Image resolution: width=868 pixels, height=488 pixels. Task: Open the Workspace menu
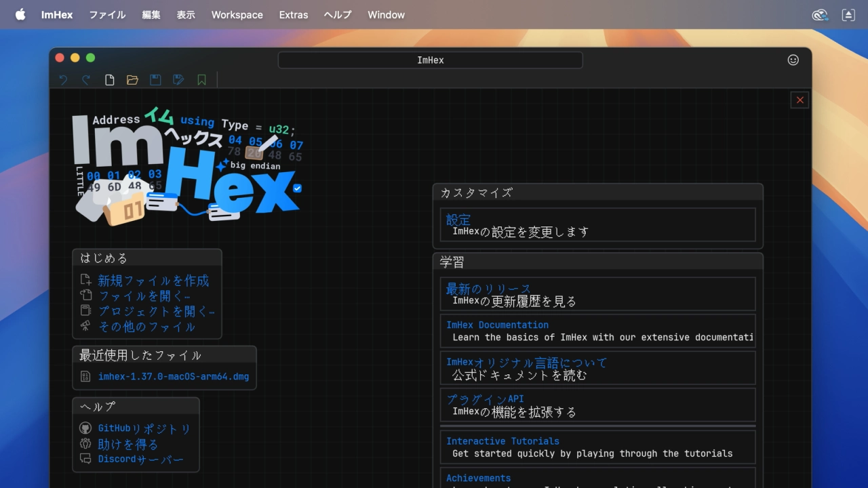[237, 14]
